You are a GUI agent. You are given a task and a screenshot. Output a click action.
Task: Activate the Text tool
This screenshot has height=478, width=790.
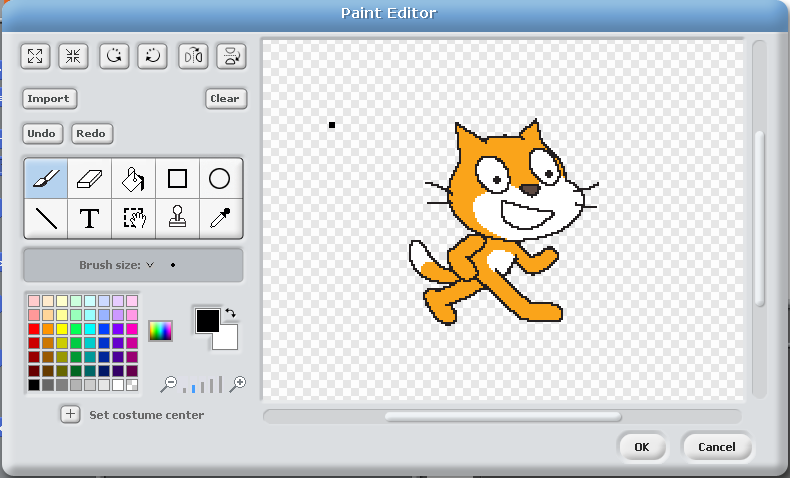tap(90, 218)
